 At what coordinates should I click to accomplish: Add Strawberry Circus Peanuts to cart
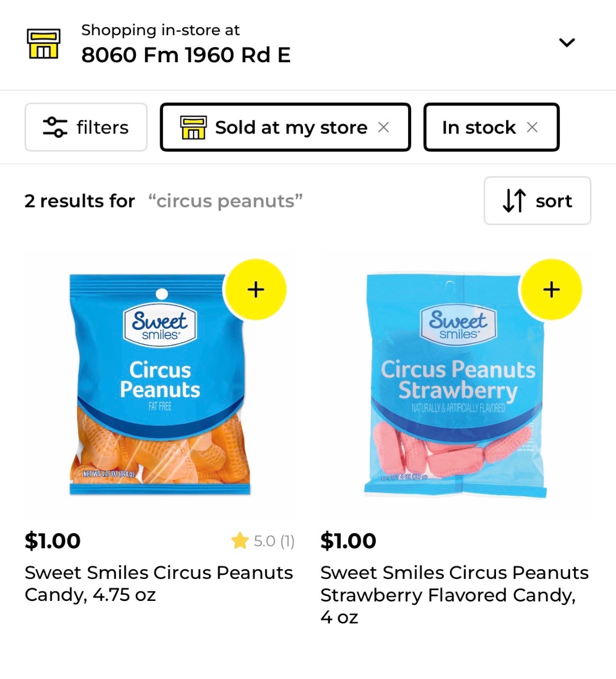pyautogui.click(x=551, y=290)
